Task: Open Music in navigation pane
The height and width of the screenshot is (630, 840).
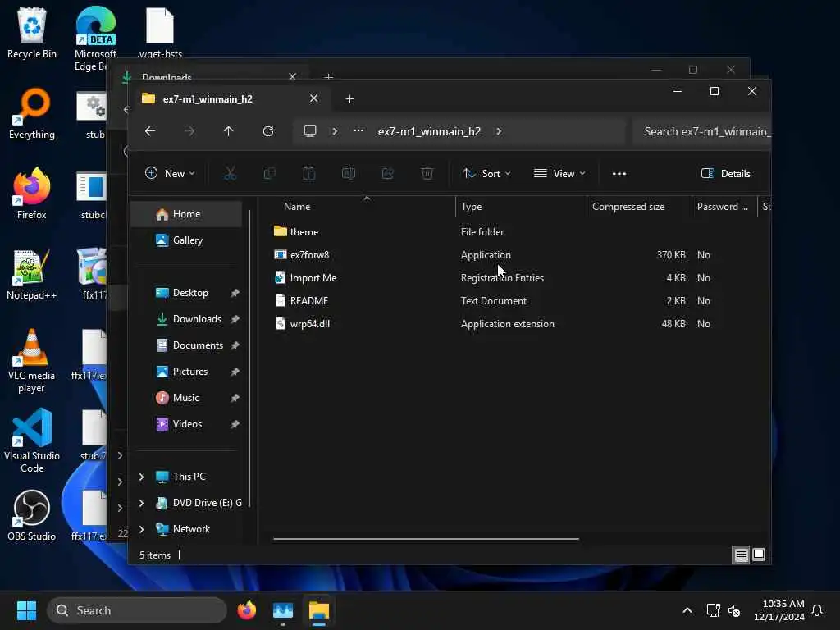Action: click(x=186, y=398)
